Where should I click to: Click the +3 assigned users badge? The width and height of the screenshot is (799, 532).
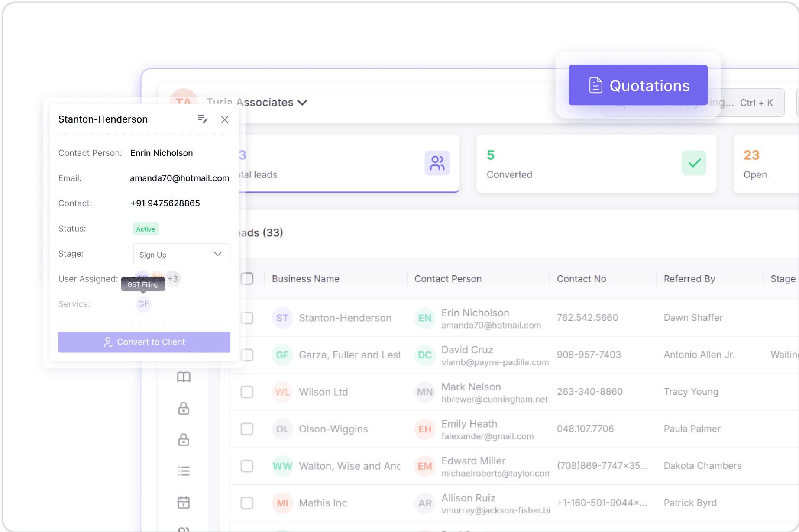coord(173,279)
